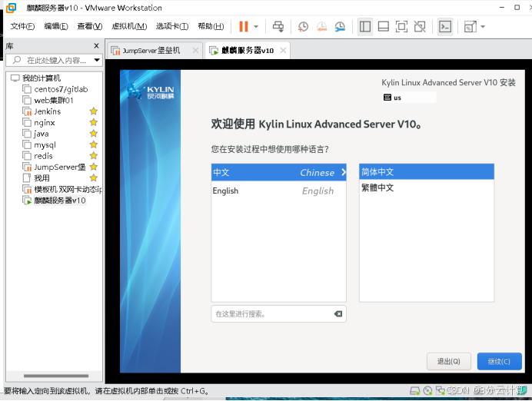This screenshot has height=401, width=532.
Task: Toggle the thumbnail bar view
Action: tap(384, 26)
